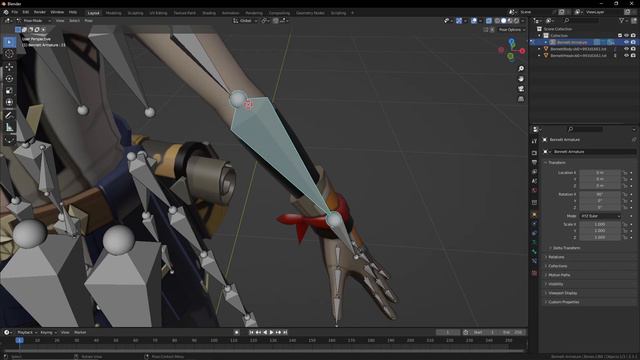Click the Scale X value field
This screenshot has width=640, height=360.
600,224
